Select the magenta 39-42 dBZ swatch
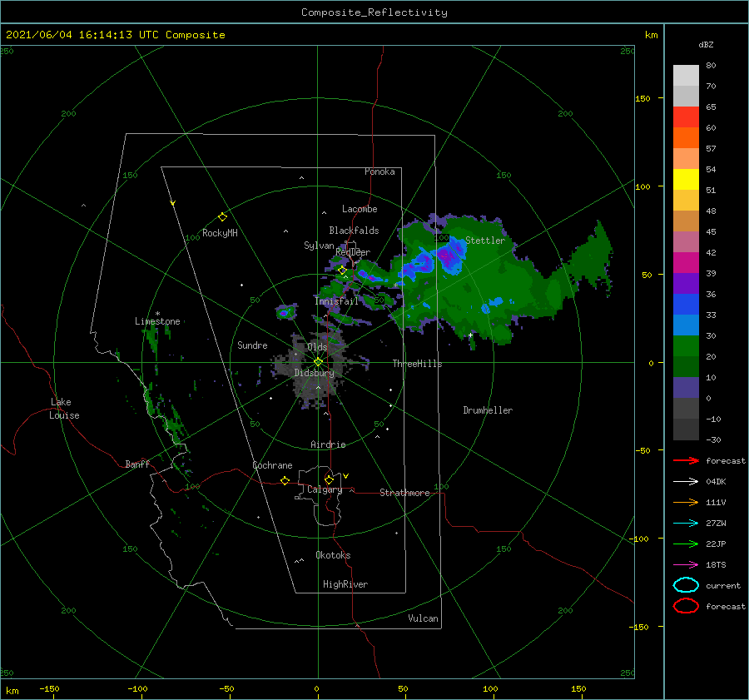This screenshot has height=700, width=749. pyautogui.click(x=686, y=262)
